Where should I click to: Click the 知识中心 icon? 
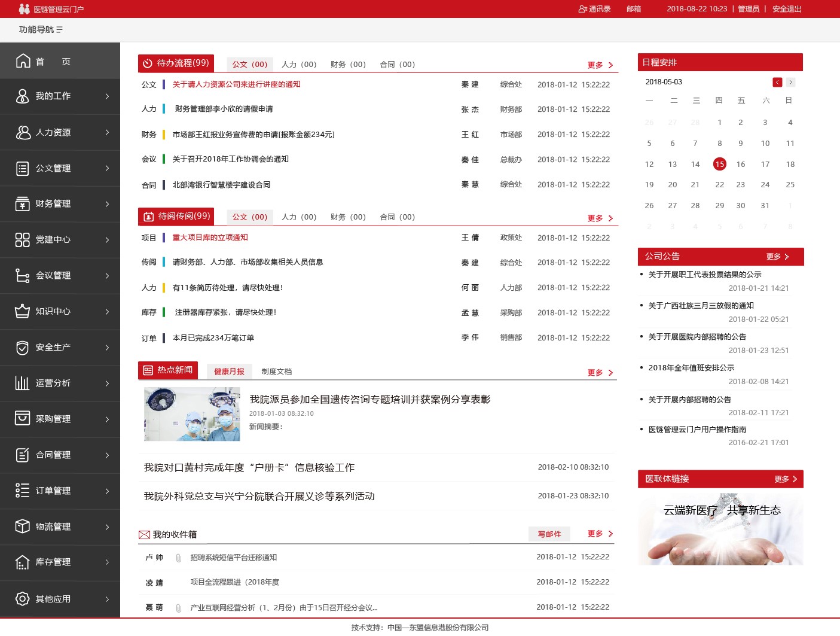[23, 311]
